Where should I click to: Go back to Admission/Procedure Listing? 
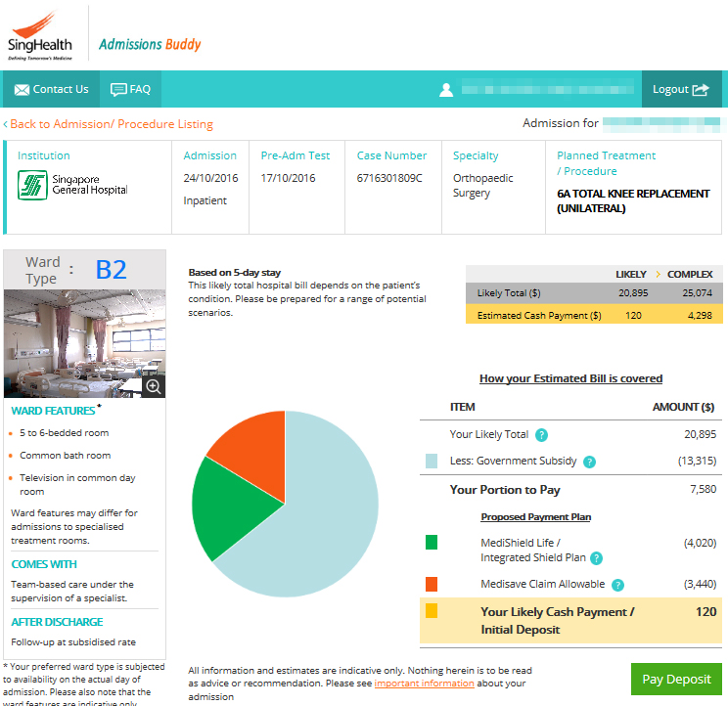[109, 124]
